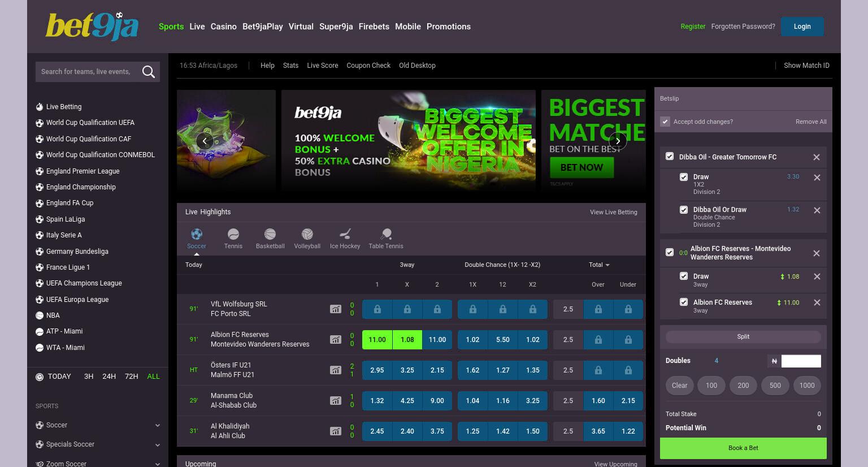The width and height of the screenshot is (868, 467).
Task: Filter events to 3H
Action: 89,377
